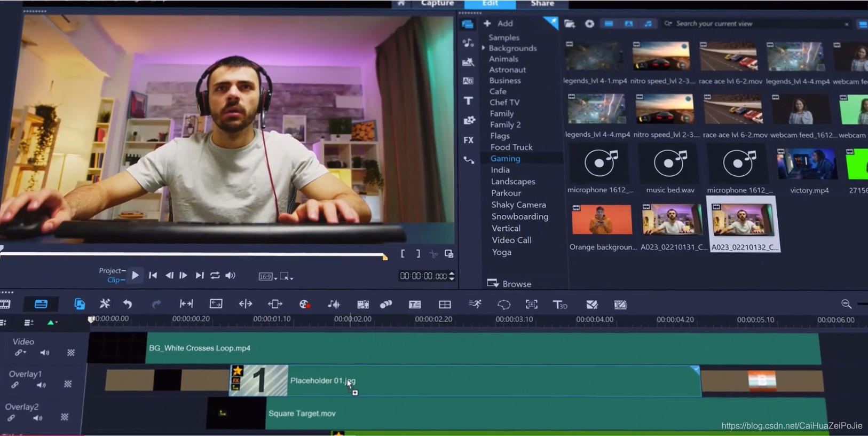This screenshot has height=436, width=868.
Task: Click the Undo arrow in the timeline toolbar
Action: 128,304
